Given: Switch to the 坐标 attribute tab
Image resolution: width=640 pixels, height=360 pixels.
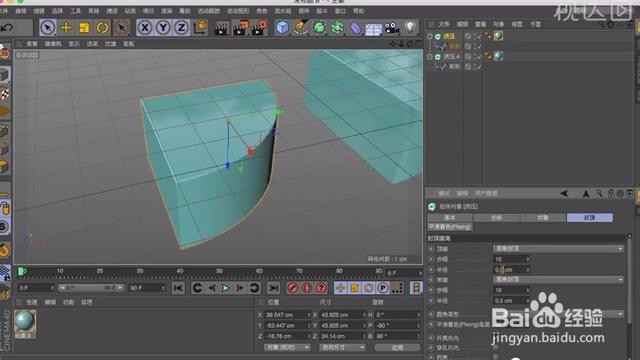Looking at the screenshot, I should (x=496, y=218).
